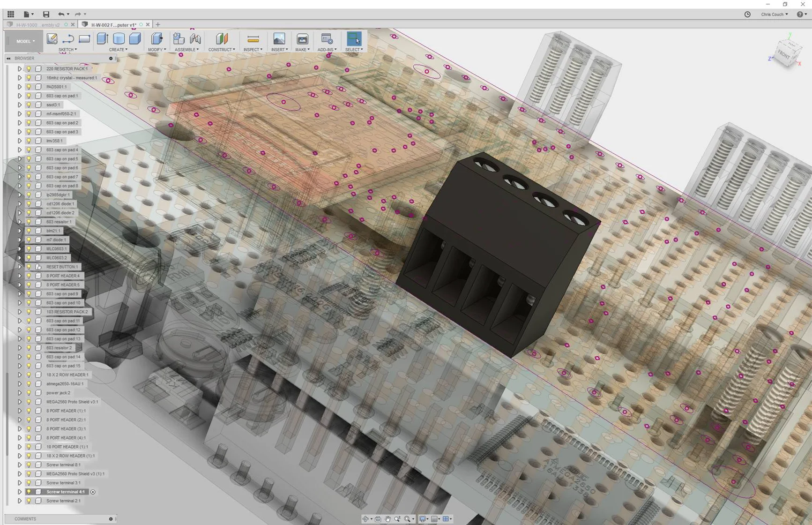Click the Pan hand tool
This screenshot has width=812, height=525.
(x=387, y=519)
